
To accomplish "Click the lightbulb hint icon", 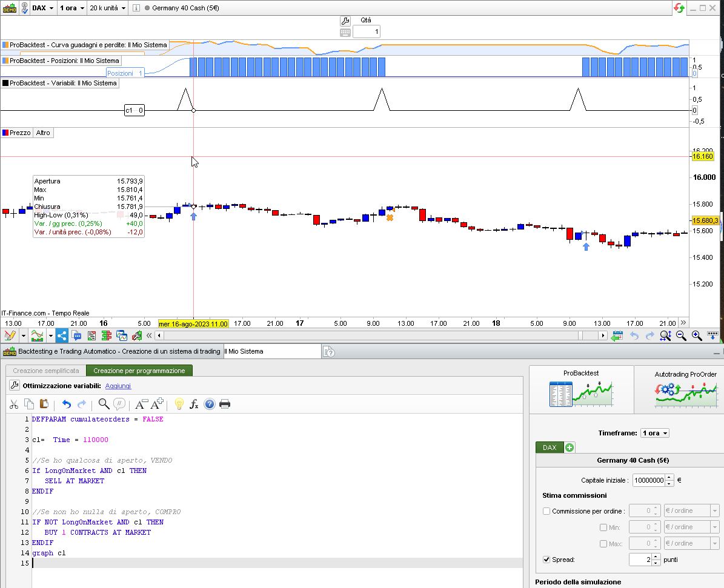I will 179,405.
